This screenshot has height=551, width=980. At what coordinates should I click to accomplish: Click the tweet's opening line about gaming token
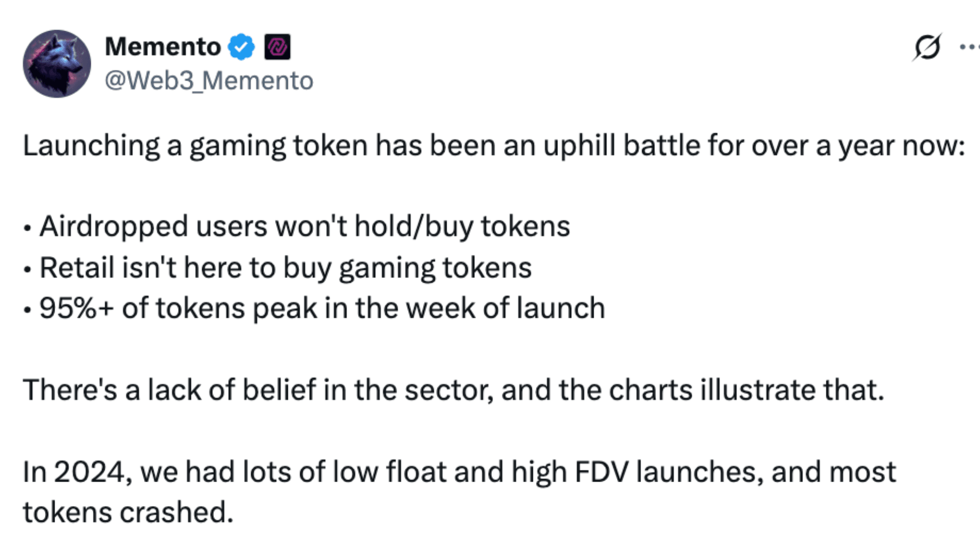494,146
